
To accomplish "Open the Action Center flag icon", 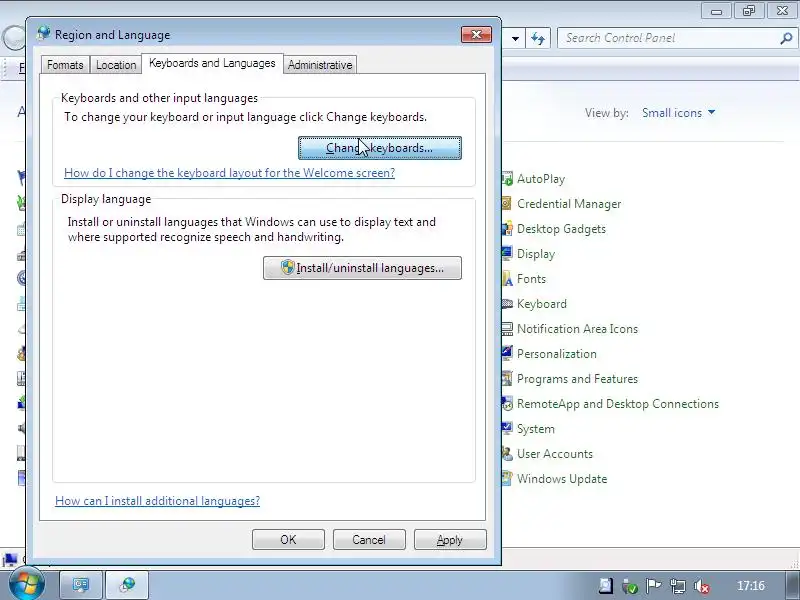I will pyautogui.click(x=653, y=586).
